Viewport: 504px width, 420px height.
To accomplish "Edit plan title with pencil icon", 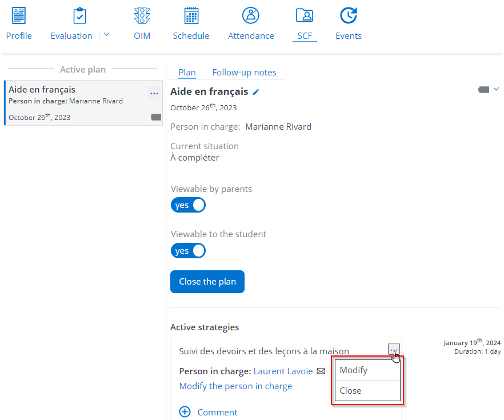I will coord(256,92).
